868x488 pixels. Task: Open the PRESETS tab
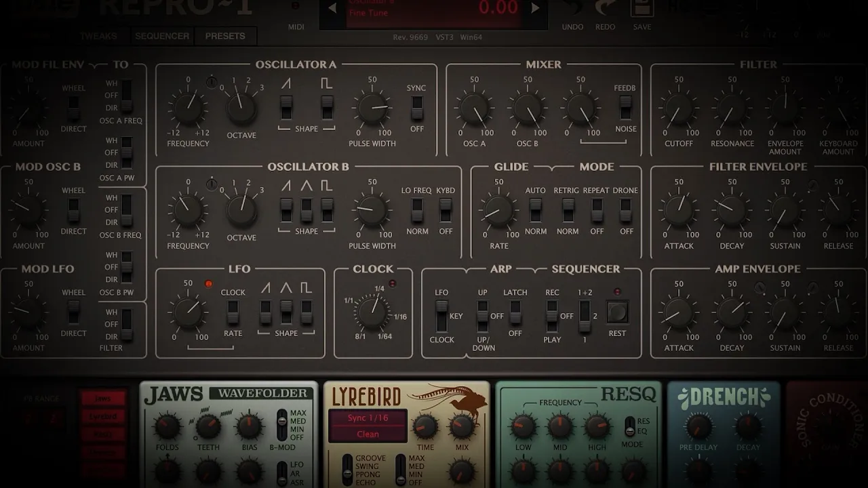tap(225, 36)
